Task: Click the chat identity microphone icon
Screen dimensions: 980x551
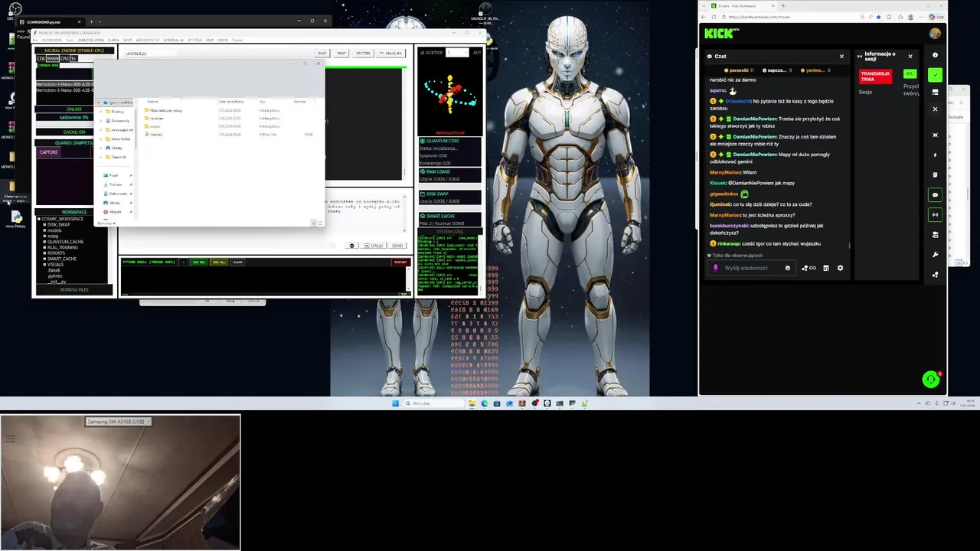Action: coord(716,268)
